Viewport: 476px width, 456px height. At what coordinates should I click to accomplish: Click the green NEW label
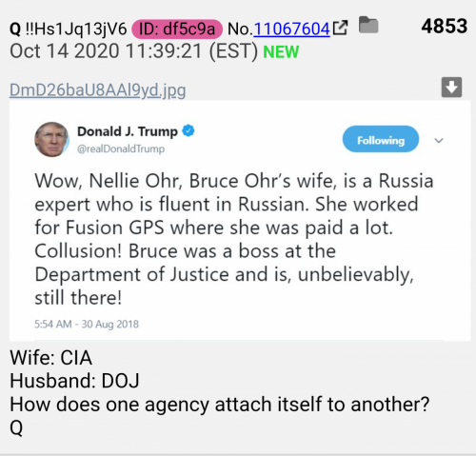(x=281, y=52)
